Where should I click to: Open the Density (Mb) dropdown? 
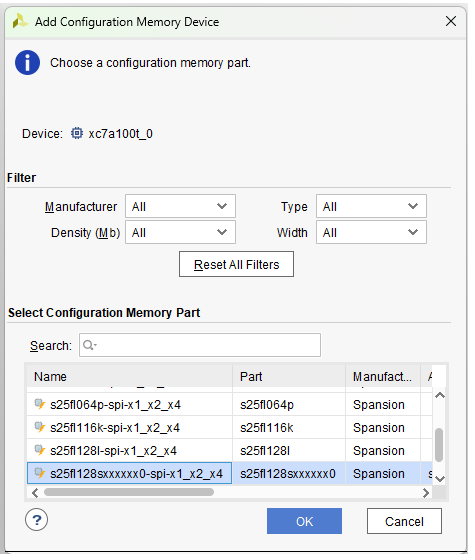180,232
